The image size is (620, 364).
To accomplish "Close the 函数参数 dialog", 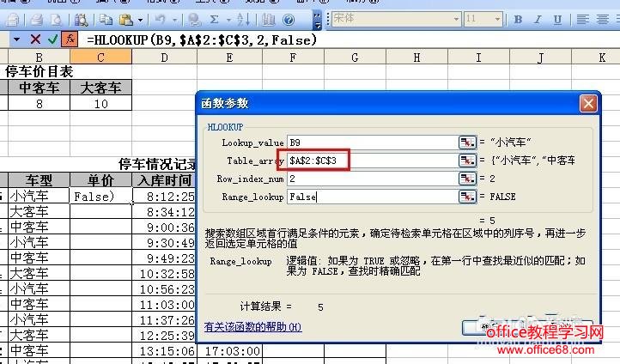I will point(588,104).
